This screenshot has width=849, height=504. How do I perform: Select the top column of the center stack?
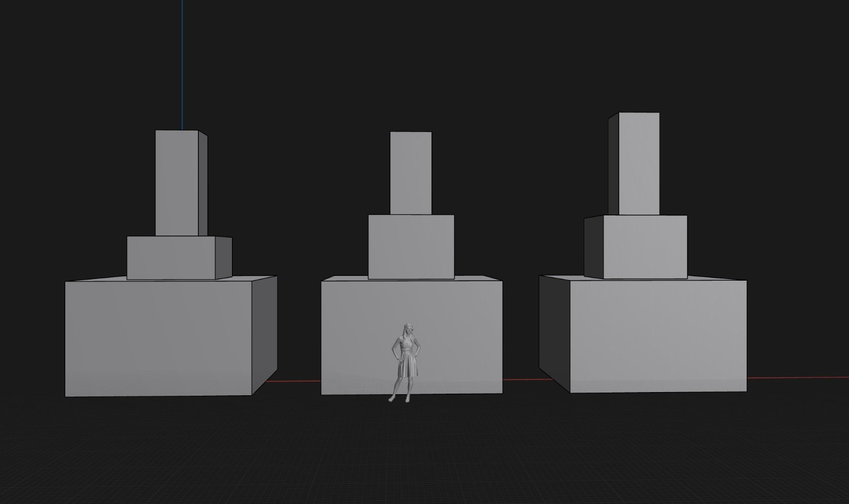[411, 173]
